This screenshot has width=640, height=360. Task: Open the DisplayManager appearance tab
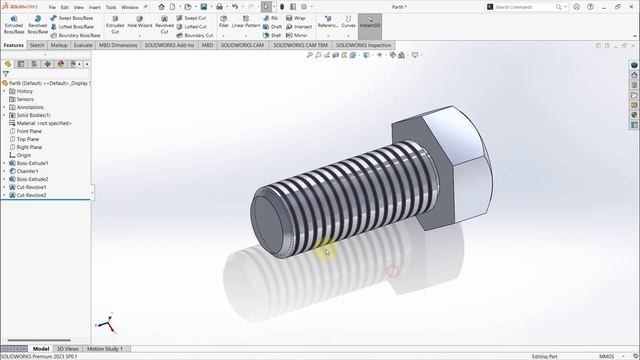[61, 64]
